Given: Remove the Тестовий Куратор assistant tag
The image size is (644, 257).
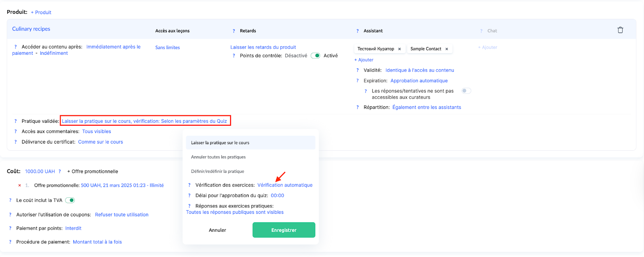Looking at the screenshot, I should [x=399, y=49].
